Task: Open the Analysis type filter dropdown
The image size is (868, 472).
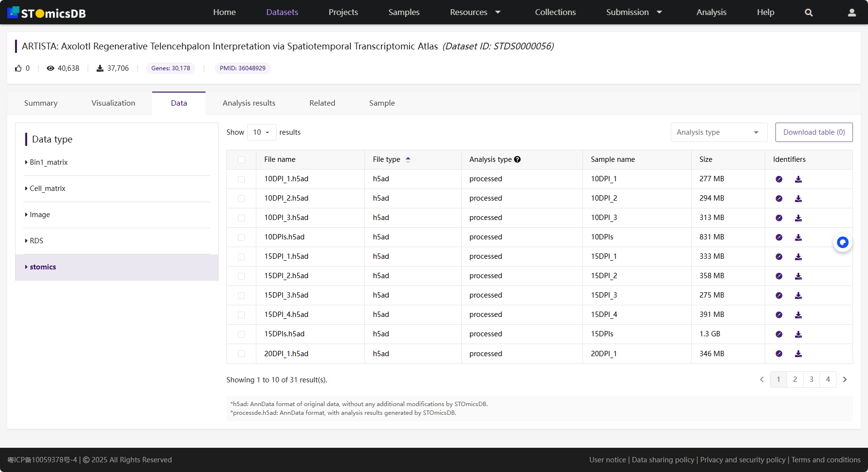Action: pos(719,132)
